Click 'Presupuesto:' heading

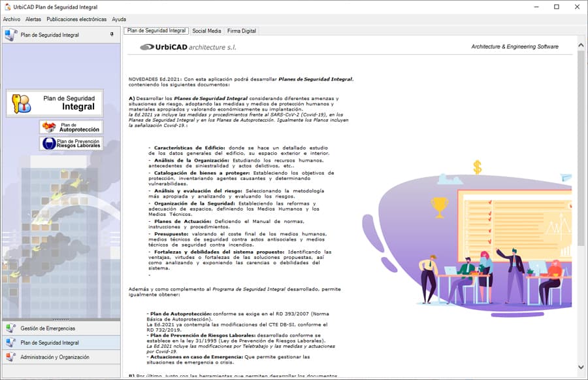(x=171, y=234)
